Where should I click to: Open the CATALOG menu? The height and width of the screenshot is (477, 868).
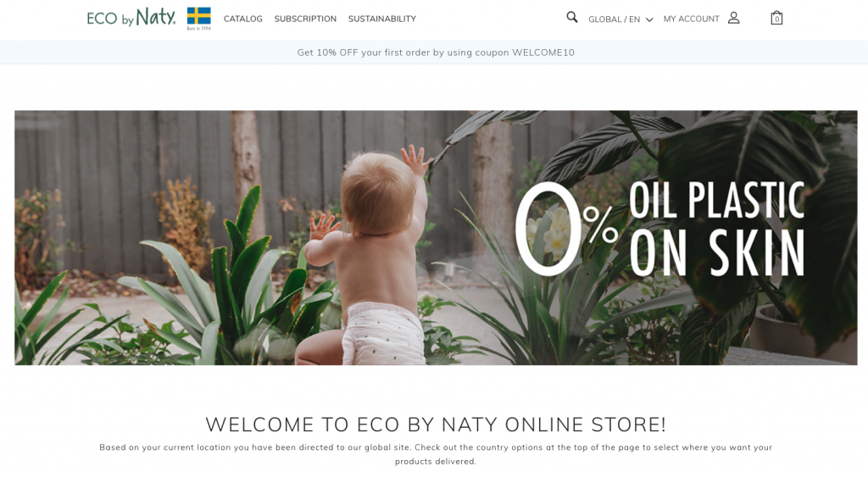243,19
